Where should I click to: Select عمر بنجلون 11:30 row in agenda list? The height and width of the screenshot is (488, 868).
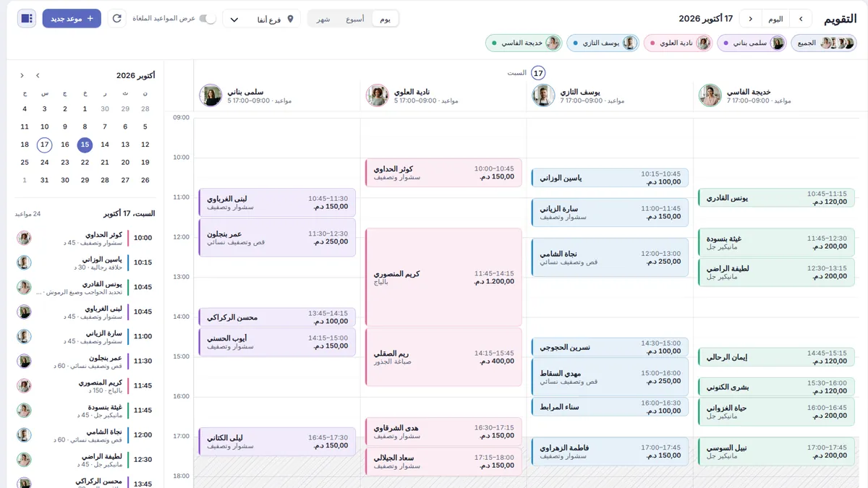[x=85, y=361]
